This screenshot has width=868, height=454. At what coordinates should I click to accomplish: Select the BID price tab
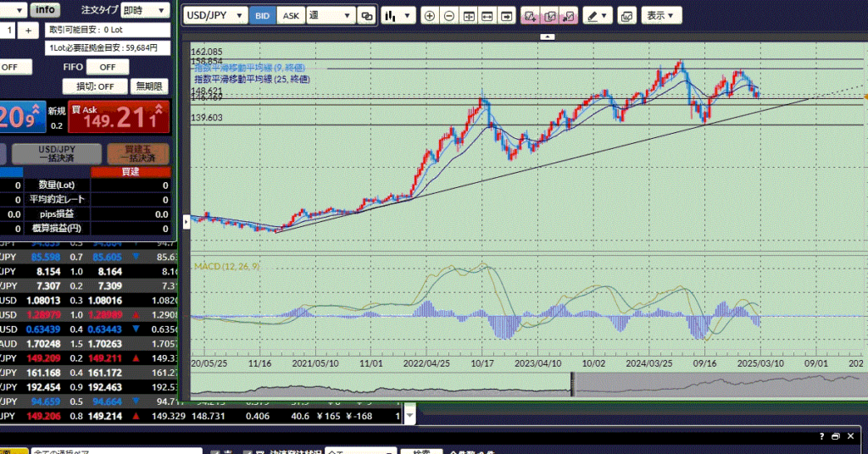(262, 16)
